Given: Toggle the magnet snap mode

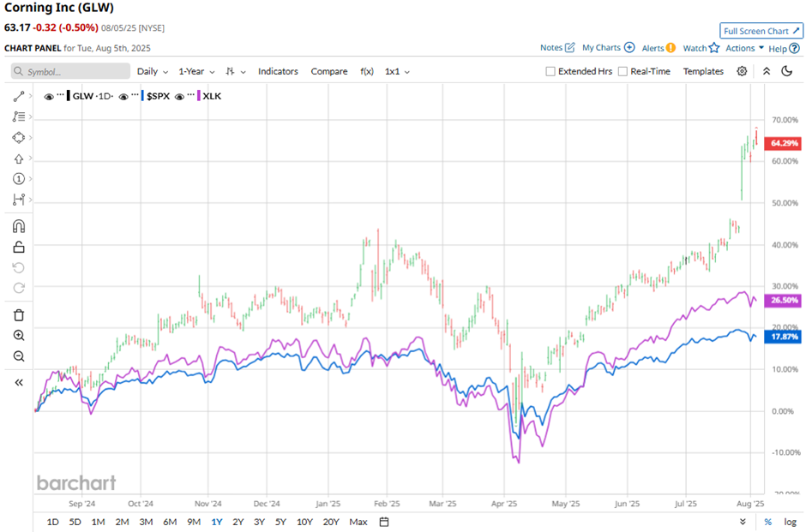Looking at the screenshot, I should pos(19,226).
